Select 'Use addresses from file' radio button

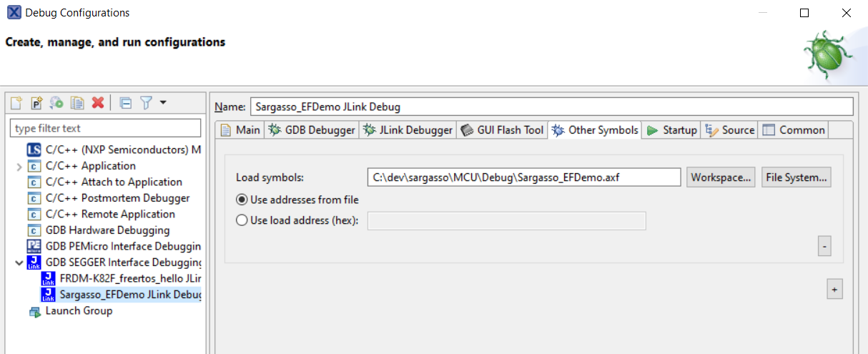pos(242,200)
